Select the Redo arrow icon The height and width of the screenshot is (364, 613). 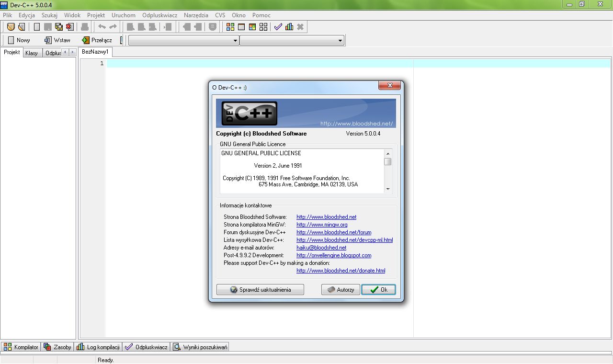pyautogui.click(x=112, y=27)
